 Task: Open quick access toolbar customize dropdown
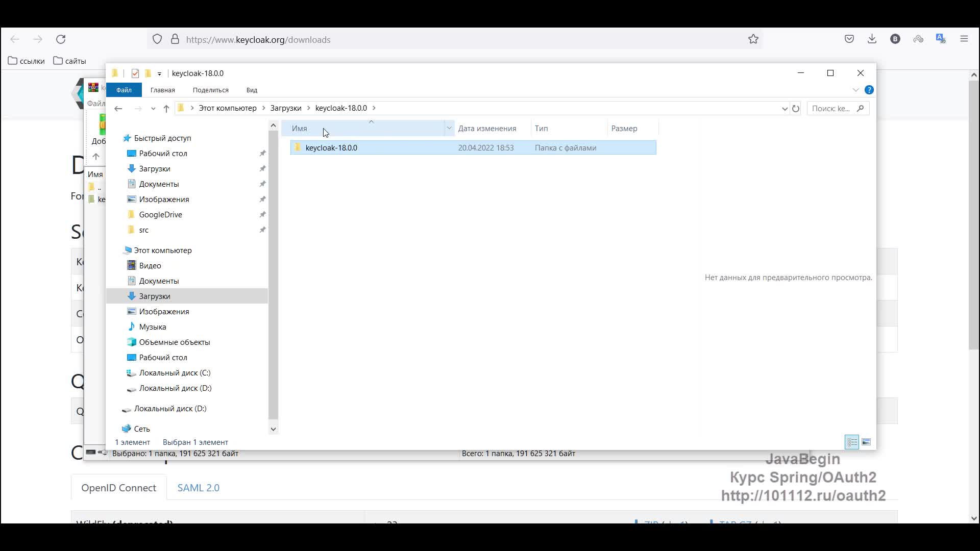coord(159,74)
